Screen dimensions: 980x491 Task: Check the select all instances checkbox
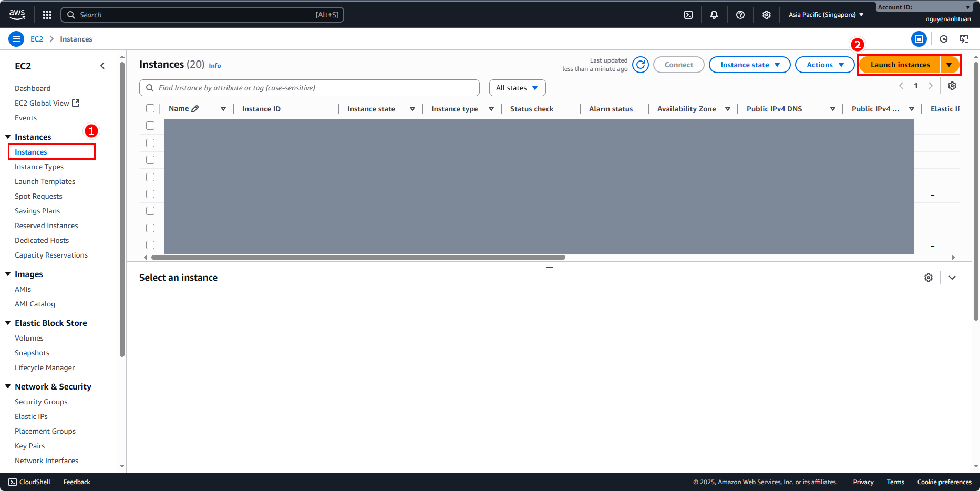pyautogui.click(x=150, y=109)
